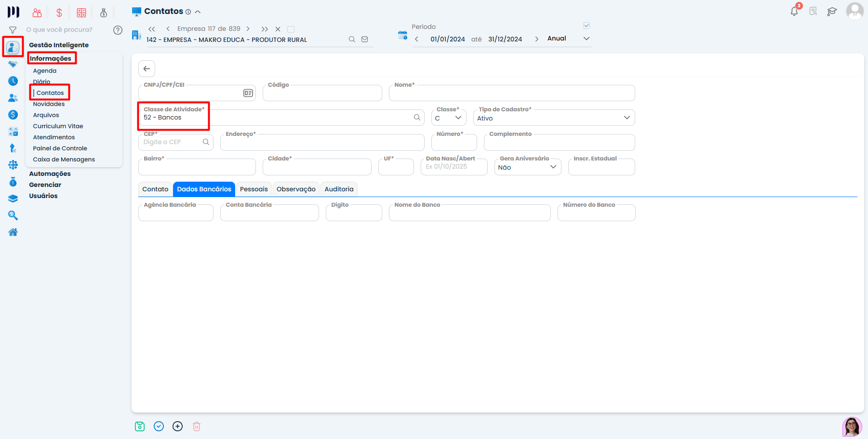Switch to the Pessoais tab
Image resolution: width=868 pixels, height=439 pixels.
[x=254, y=189]
